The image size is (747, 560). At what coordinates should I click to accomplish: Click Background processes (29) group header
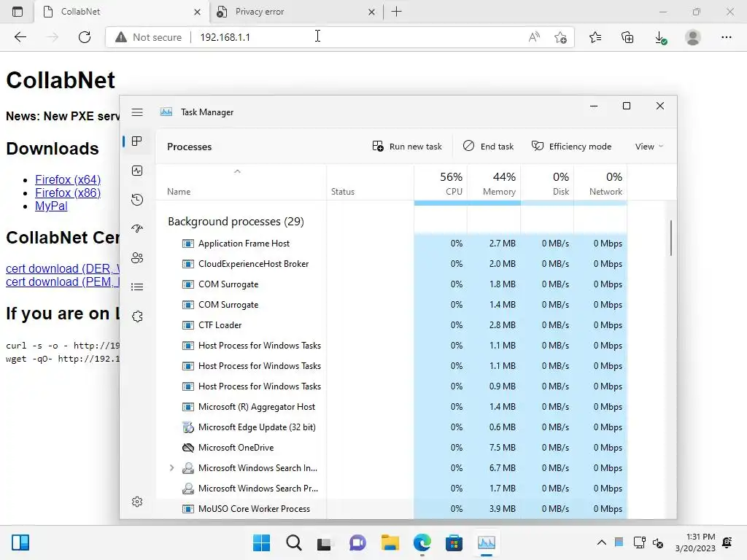pos(236,222)
